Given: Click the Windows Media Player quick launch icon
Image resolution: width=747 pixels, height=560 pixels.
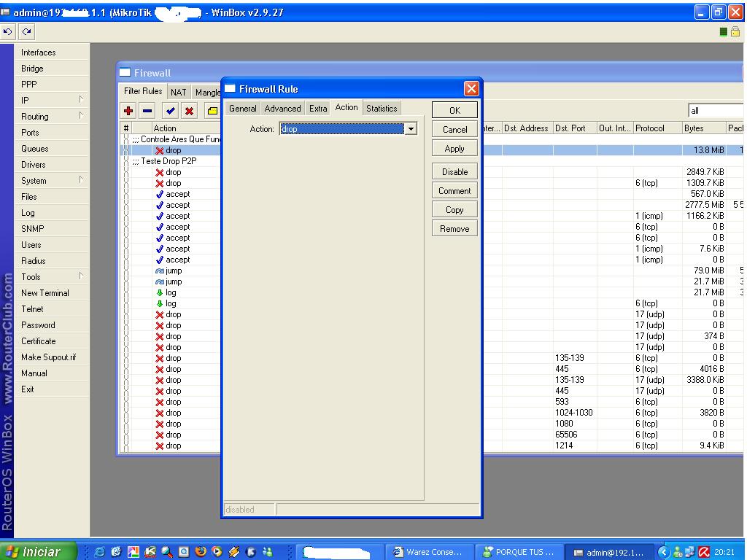Looking at the screenshot, I should (217, 551).
